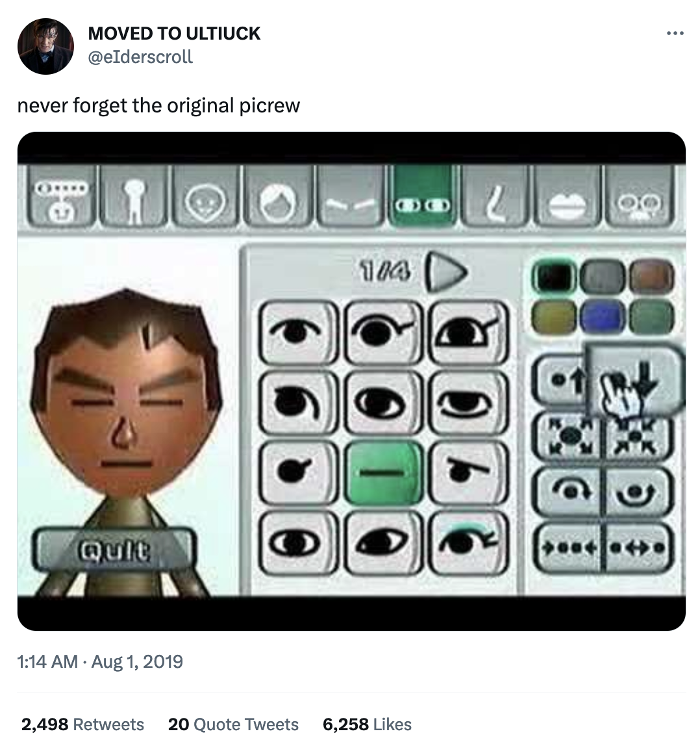The image size is (700, 751).
Task: Open the 2,498 Retweets list
Action: click(82, 724)
